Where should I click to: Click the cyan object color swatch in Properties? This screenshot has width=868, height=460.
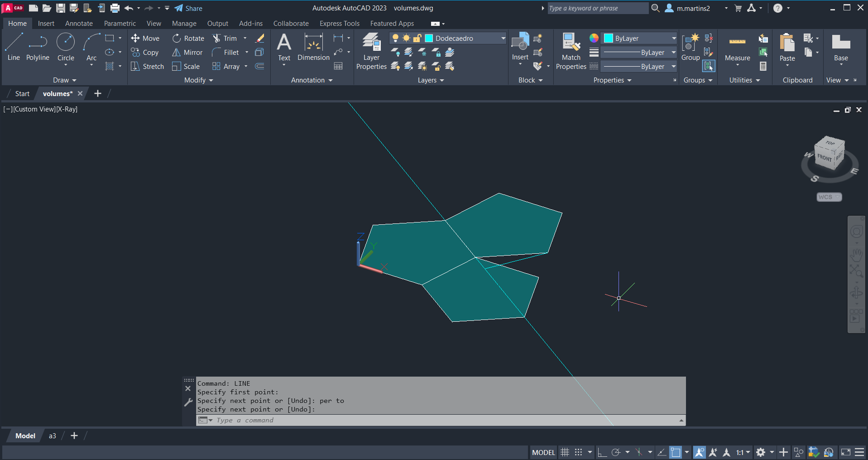point(609,39)
